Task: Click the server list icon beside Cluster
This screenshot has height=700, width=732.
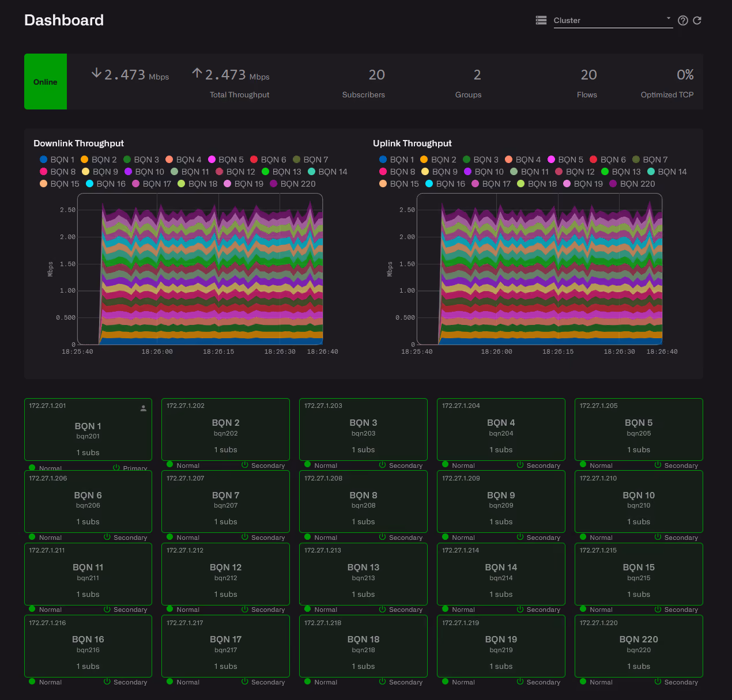Action: [541, 20]
